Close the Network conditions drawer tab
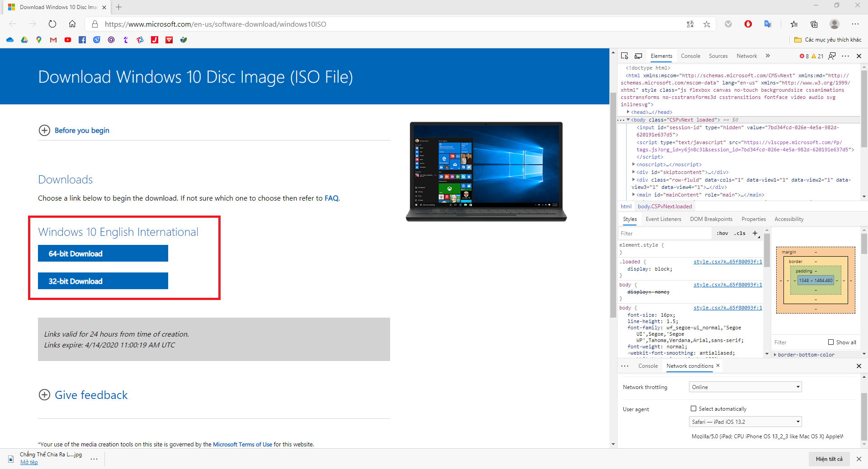Viewport: 868px width, 469px height. (x=718, y=366)
